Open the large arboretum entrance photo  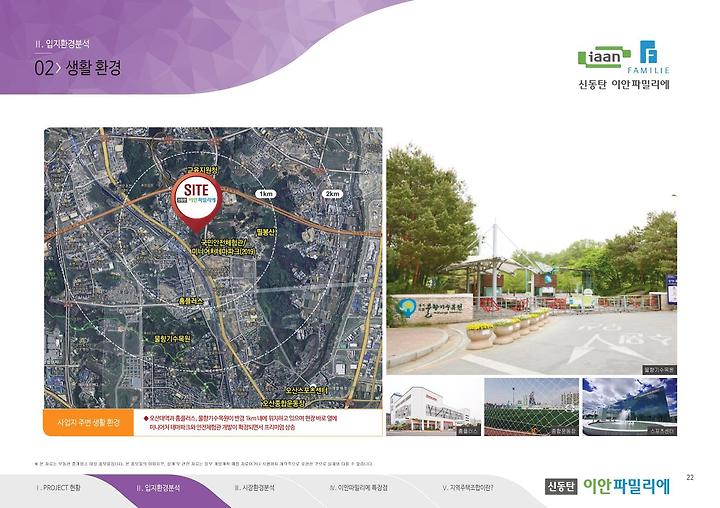(x=531, y=260)
